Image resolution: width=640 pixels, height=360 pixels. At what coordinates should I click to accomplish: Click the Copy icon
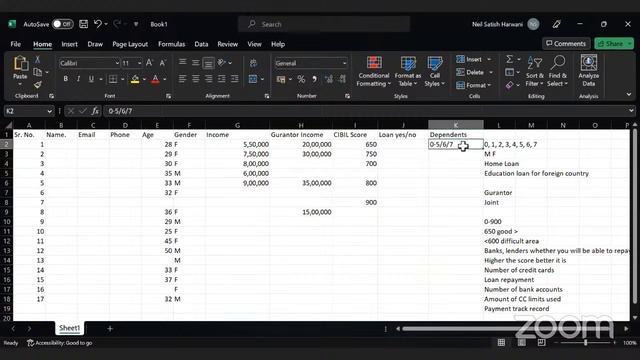tap(38, 72)
